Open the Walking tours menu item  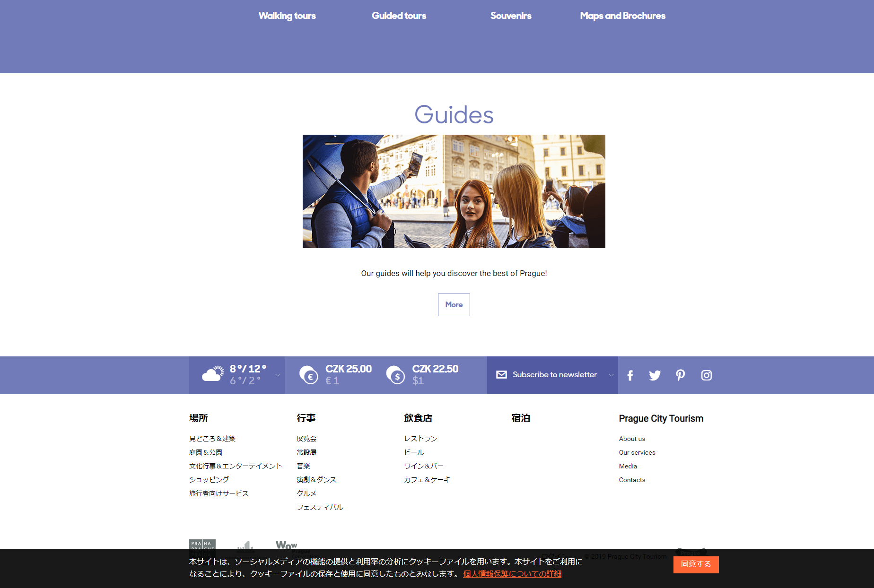(287, 16)
